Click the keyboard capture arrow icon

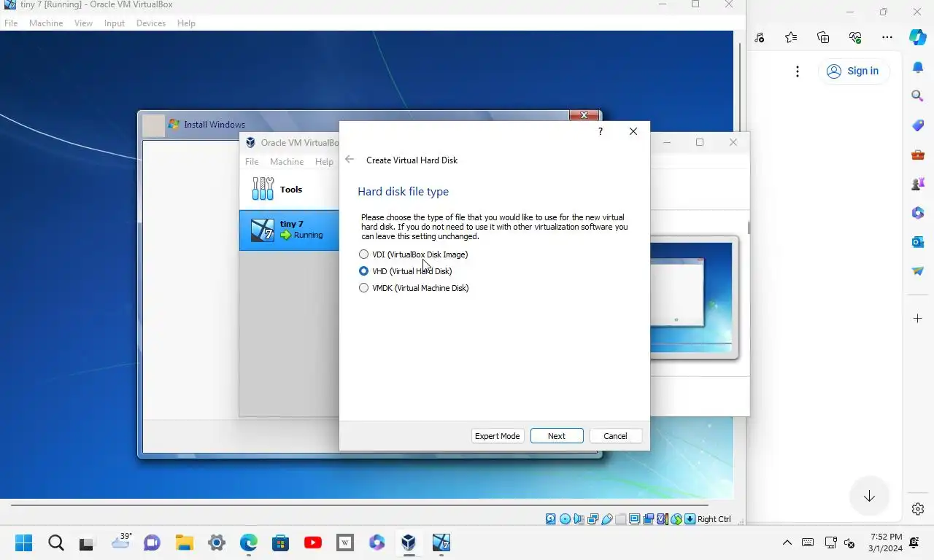point(690,519)
